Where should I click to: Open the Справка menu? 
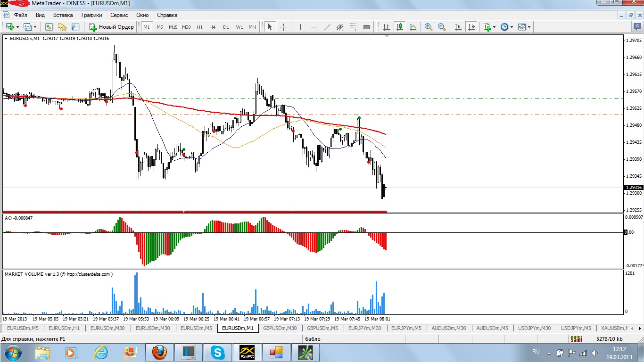click(x=167, y=15)
